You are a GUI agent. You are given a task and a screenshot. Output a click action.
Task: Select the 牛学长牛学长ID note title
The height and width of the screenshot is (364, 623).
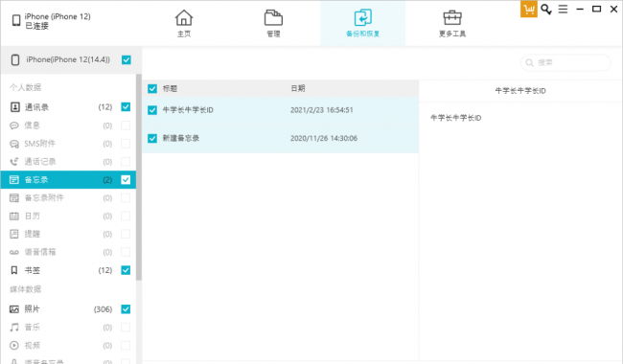pyautogui.click(x=188, y=110)
